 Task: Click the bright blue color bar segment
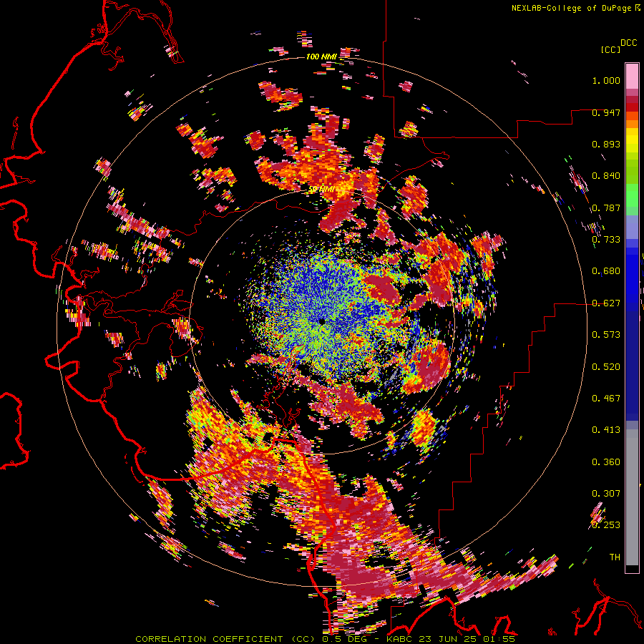click(x=632, y=275)
